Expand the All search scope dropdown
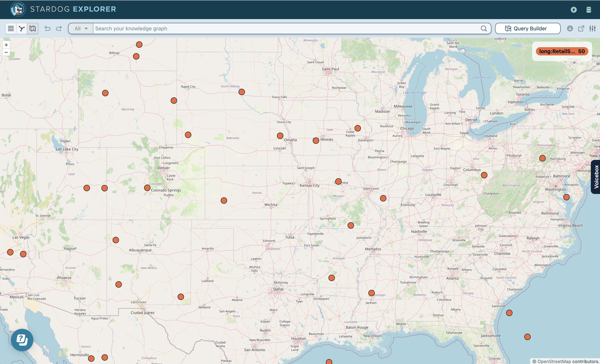Image resolution: width=600 pixels, height=364 pixels. (x=80, y=28)
